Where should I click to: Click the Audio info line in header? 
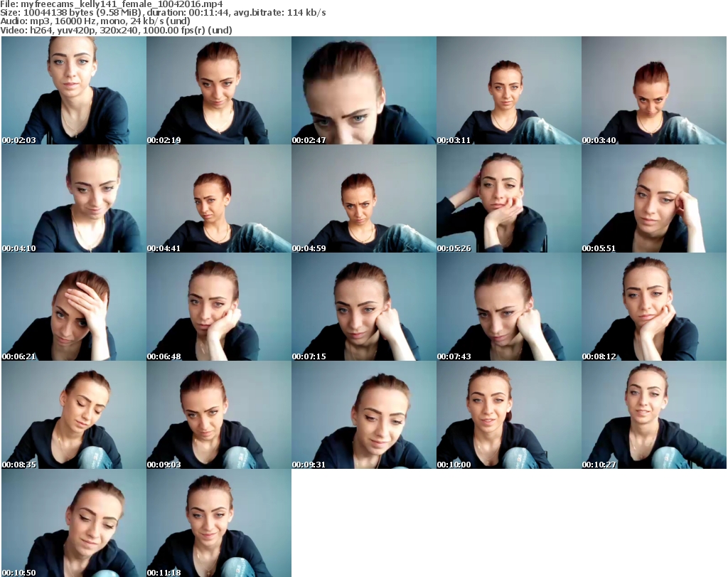tap(95, 21)
